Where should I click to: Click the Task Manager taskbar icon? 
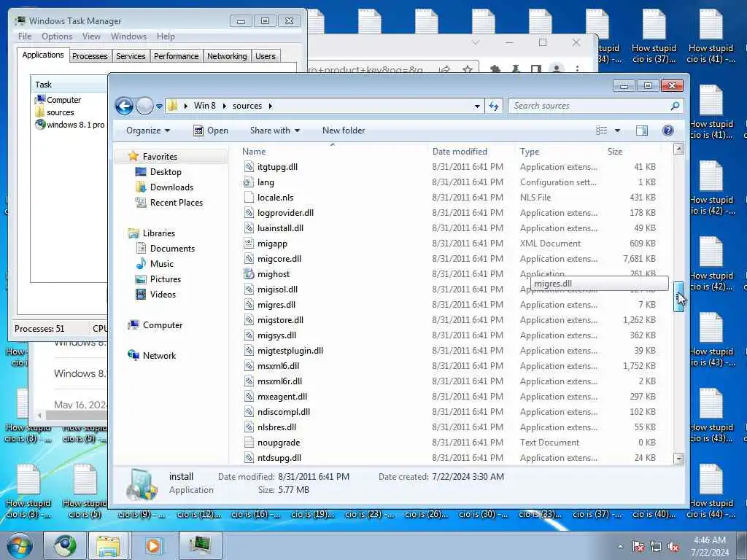(200, 545)
